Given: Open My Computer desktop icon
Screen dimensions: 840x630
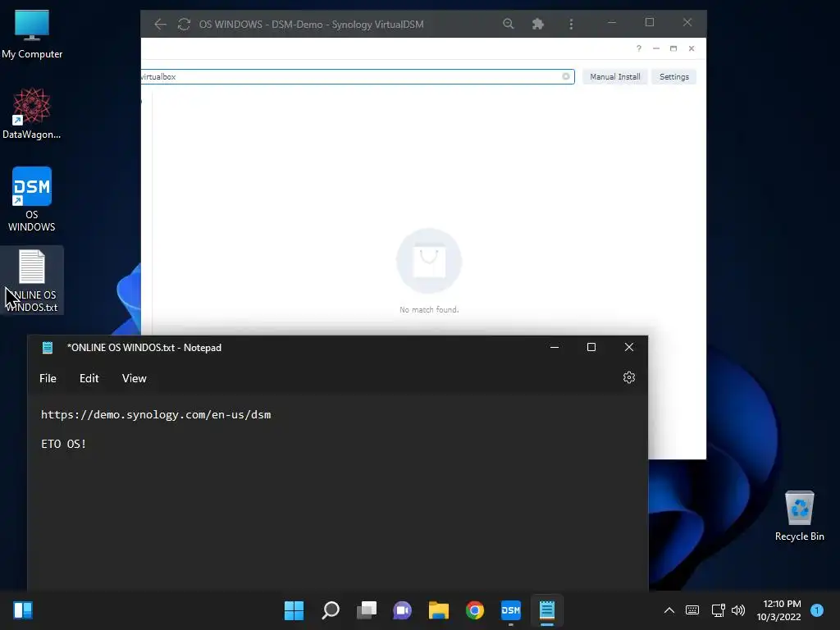Looking at the screenshot, I should 32,34.
